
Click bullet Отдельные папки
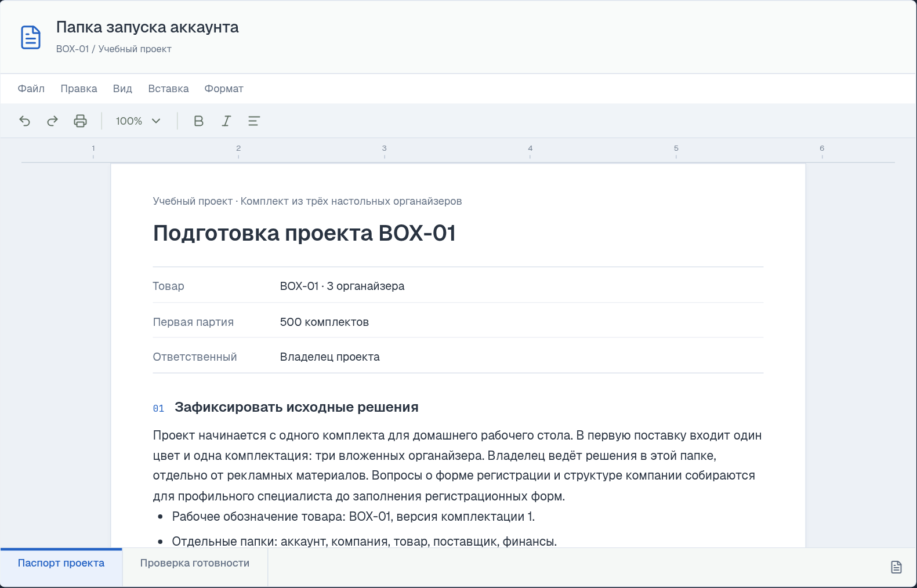coord(364,541)
